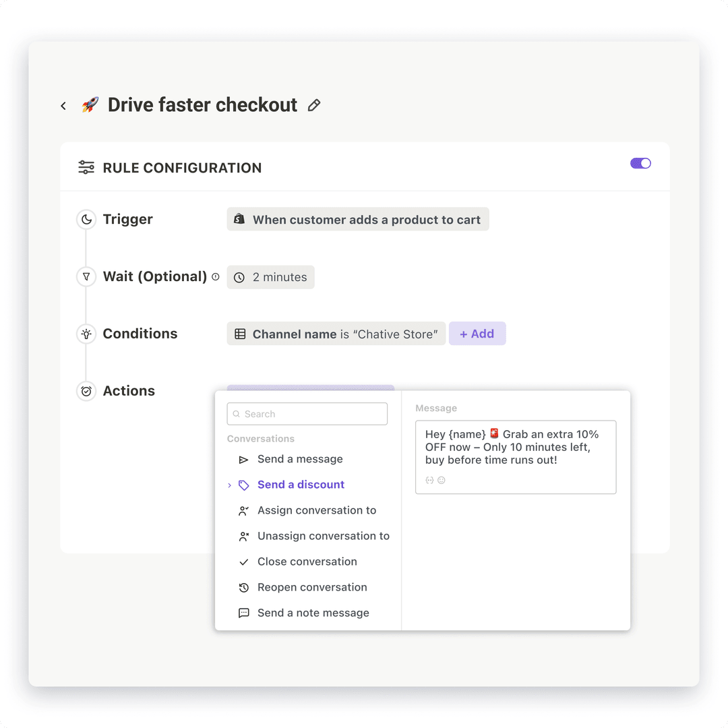Image resolution: width=728 pixels, height=728 pixels.
Task: Click the checkmark icon for Close conversation
Action: tap(244, 562)
